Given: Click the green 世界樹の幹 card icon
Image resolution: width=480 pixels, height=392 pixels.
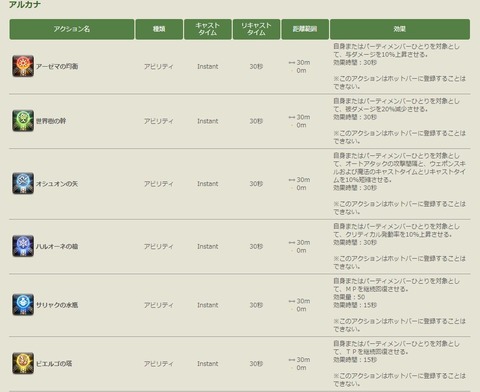Looking at the screenshot, I should coord(23,121).
